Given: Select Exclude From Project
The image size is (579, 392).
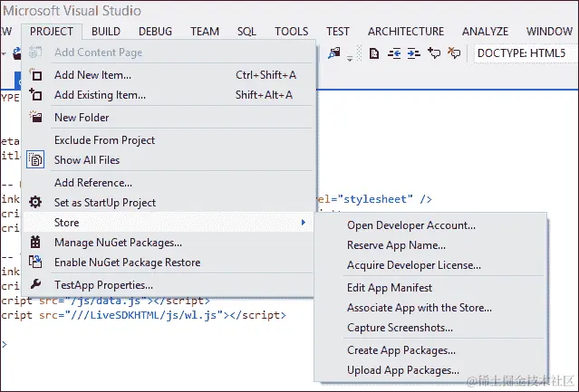Looking at the screenshot, I should point(169,140).
